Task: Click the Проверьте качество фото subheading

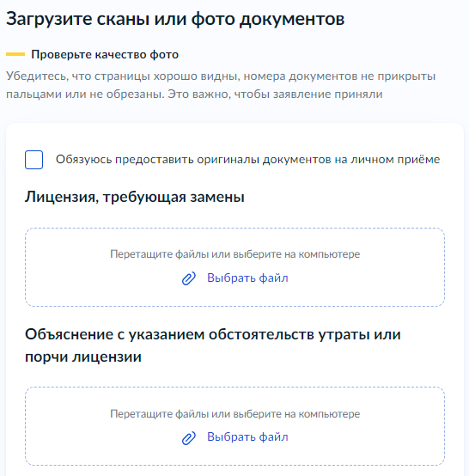Action: [x=105, y=55]
